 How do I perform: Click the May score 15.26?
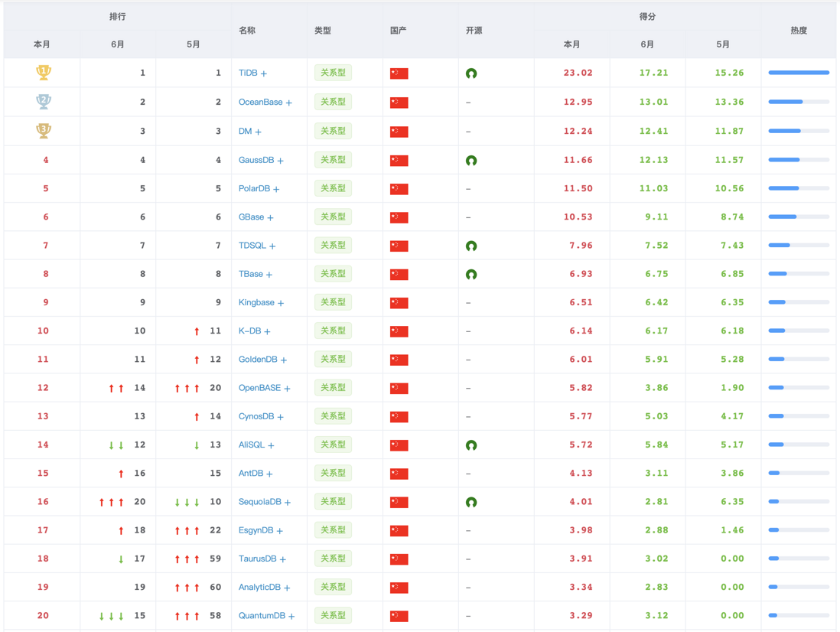click(x=729, y=73)
